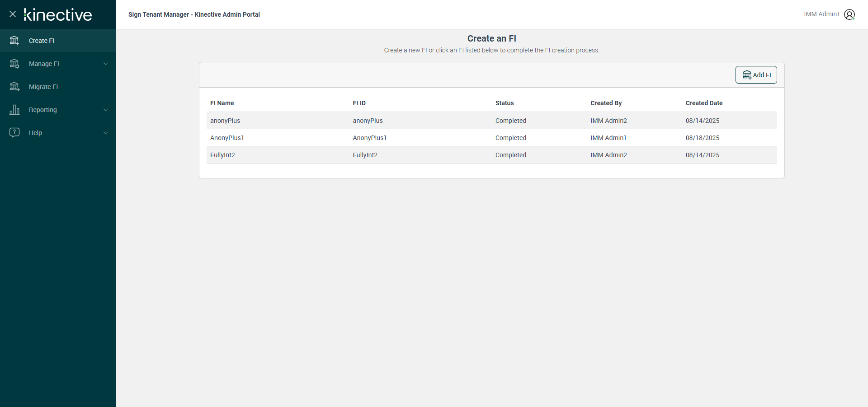Open Migrate FI from the sidebar
The height and width of the screenshot is (407, 868).
pyautogui.click(x=43, y=87)
